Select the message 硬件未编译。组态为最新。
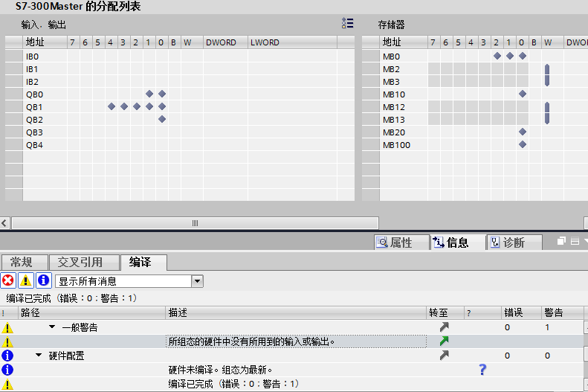588x392 pixels. coord(220,370)
